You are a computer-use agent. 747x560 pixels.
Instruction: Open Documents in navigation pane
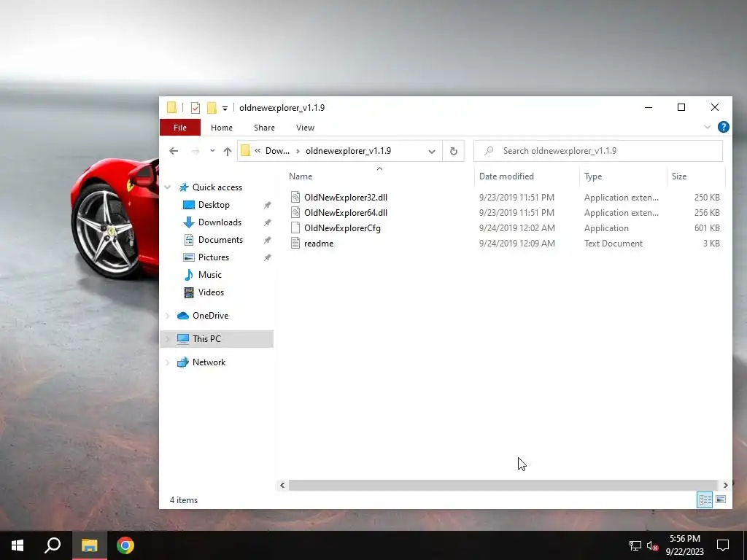coord(220,239)
